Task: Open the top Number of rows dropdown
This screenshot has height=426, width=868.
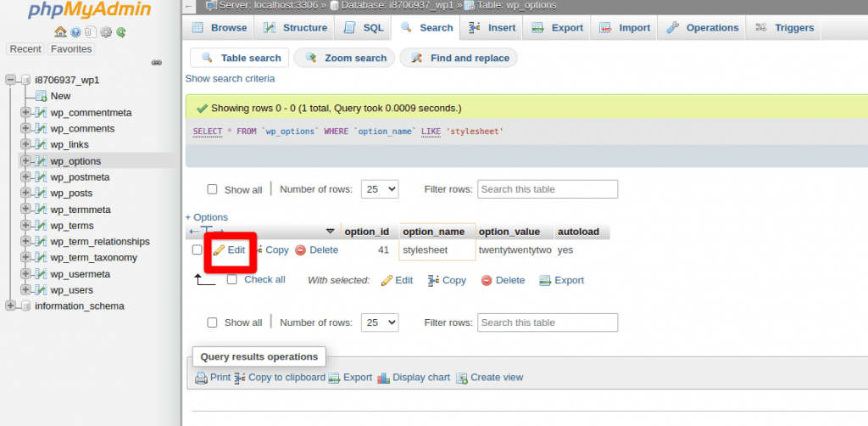Action: pos(379,189)
